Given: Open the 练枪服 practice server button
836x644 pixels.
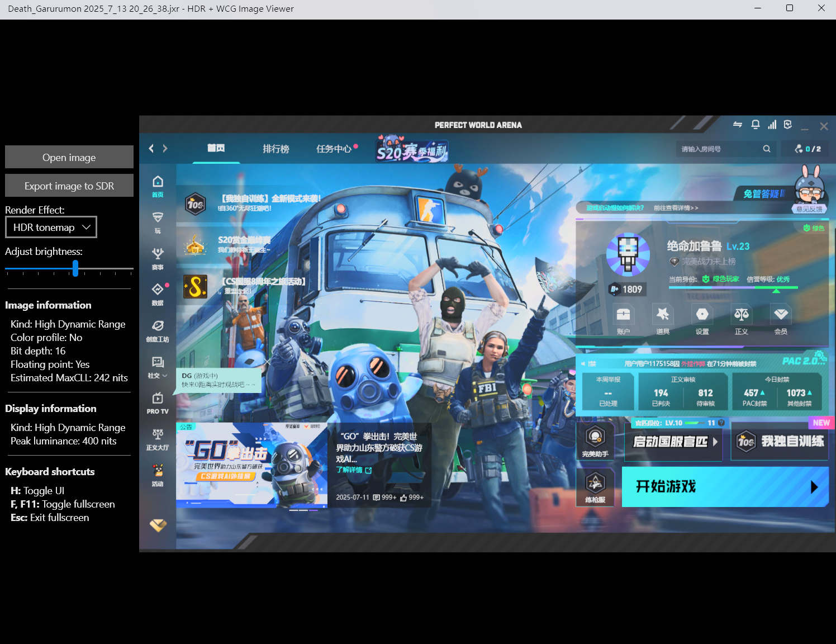Looking at the screenshot, I should 595,487.
